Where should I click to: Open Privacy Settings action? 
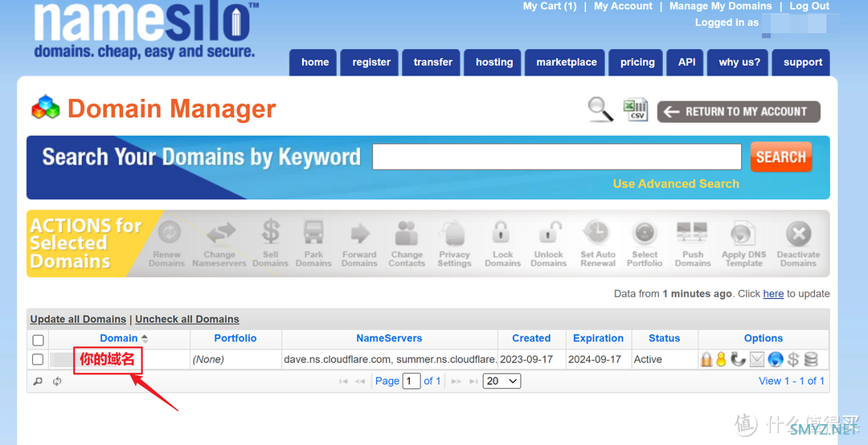(x=454, y=233)
